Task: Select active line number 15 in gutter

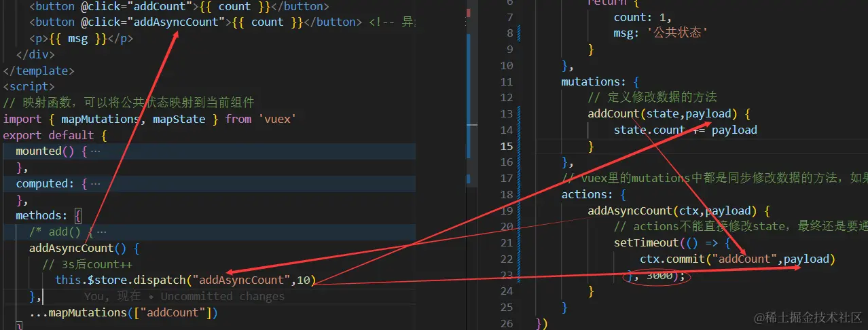Action: tap(507, 146)
